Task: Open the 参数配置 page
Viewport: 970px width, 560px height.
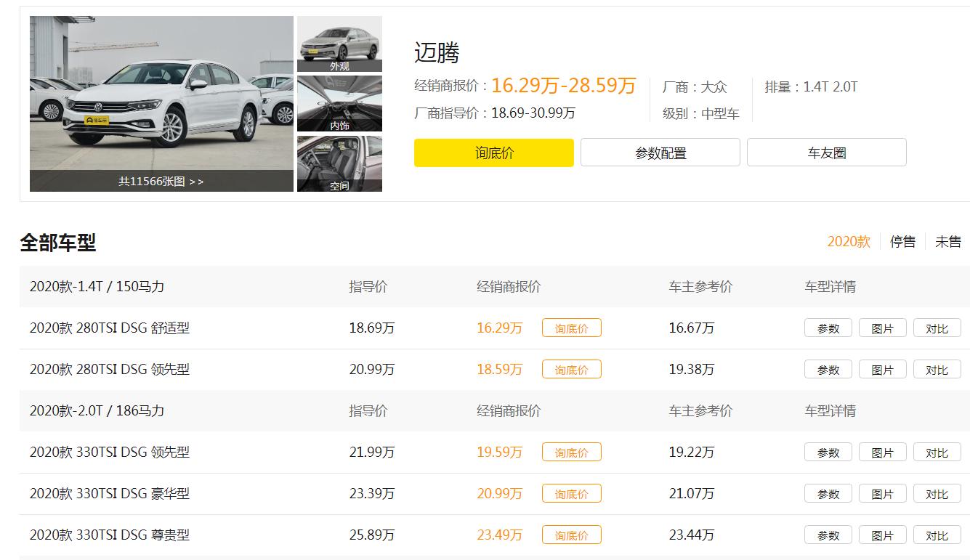Action: coord(660,153)
